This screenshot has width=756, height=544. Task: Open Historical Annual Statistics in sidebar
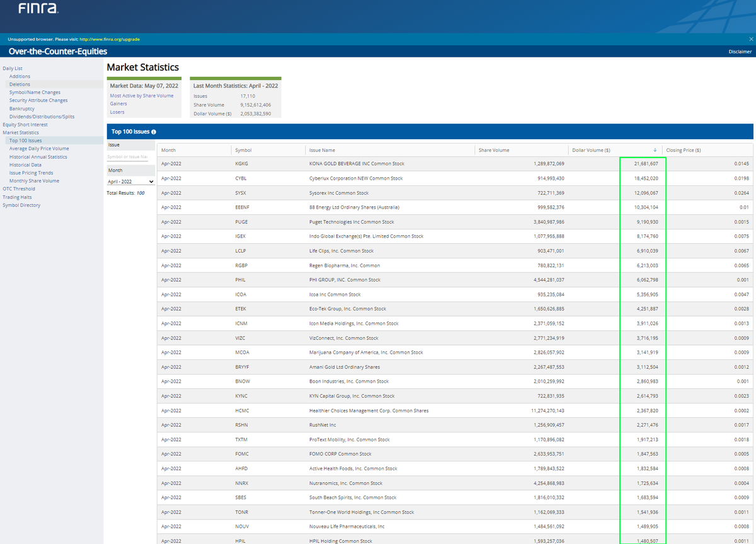tap(38, 157)
